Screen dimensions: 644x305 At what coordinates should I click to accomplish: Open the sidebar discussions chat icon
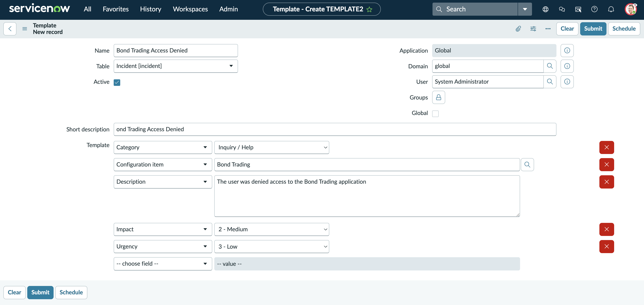pos(562,9)
